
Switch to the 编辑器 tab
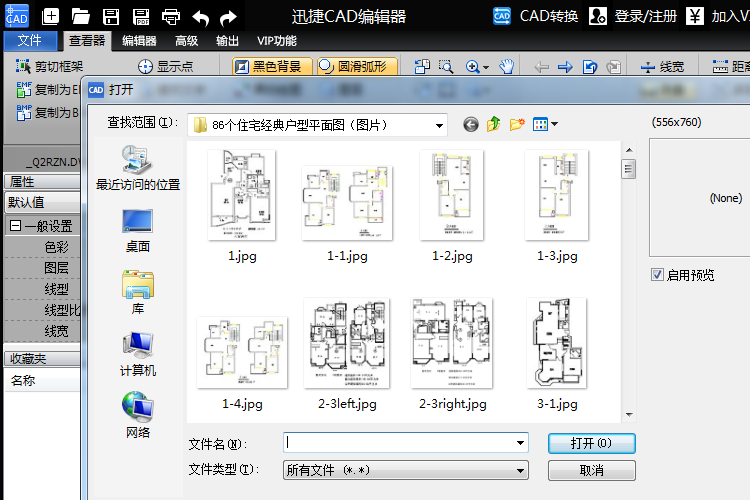point(139,41)
